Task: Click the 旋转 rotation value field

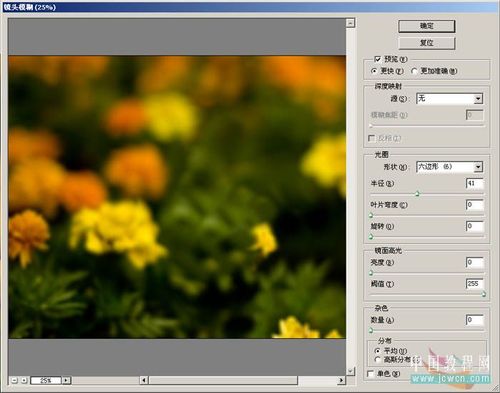Action: pyautogui.click(x=475, y=226)
